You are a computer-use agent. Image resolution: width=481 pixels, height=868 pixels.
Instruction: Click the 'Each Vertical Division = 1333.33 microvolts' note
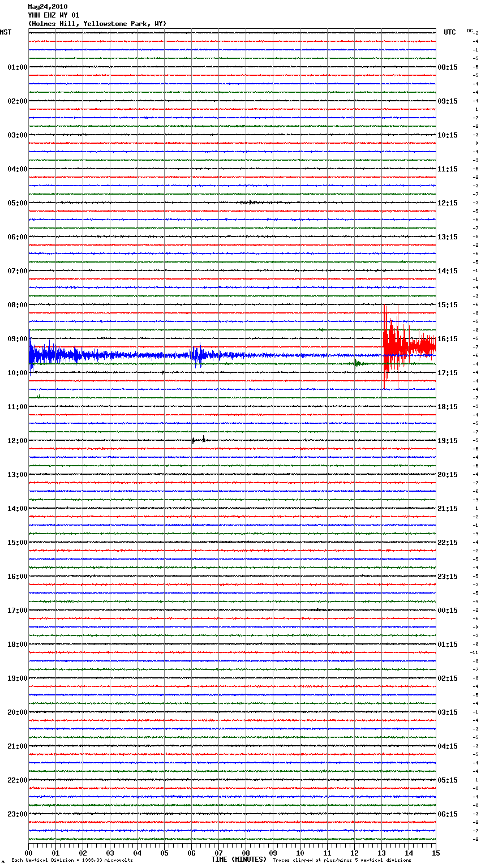(x=72, y=861)
